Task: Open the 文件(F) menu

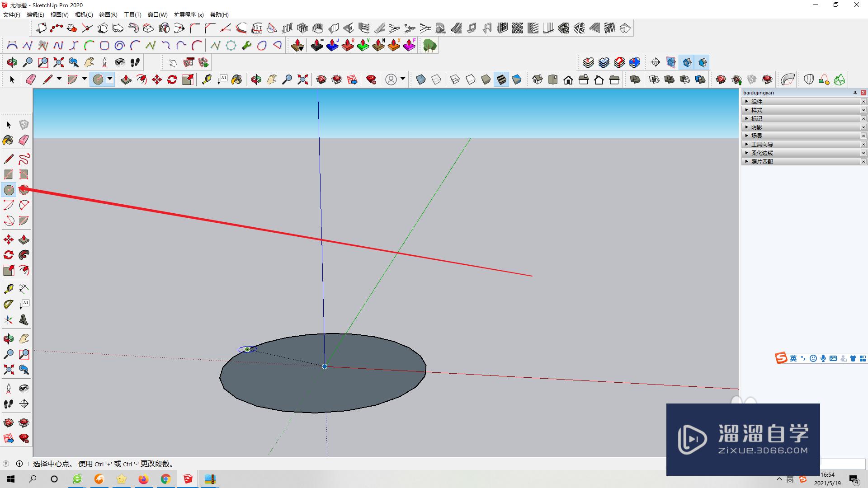Action: pos(12,15)
